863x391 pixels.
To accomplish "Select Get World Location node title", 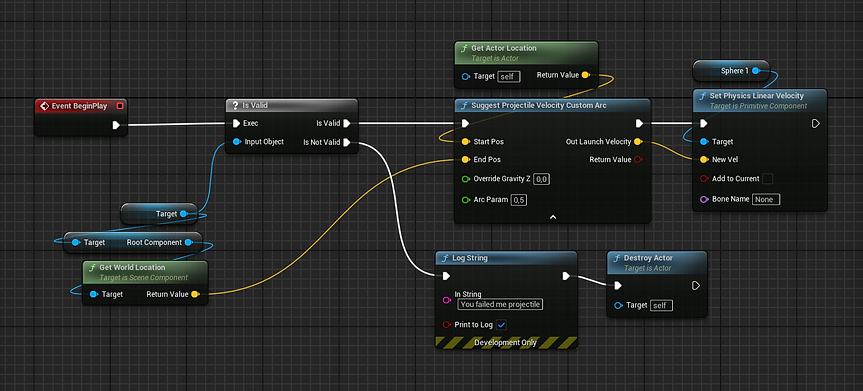I will pyautogui.click(x=132, y=267).
